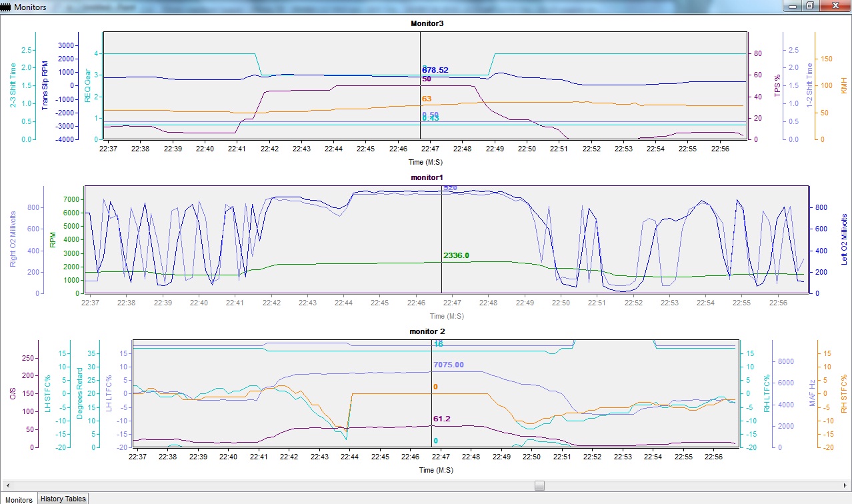Click the 22:50 tick in monitor1
Image resolution: width=852 pixels, height=504 pixels.
coord(561,303)
